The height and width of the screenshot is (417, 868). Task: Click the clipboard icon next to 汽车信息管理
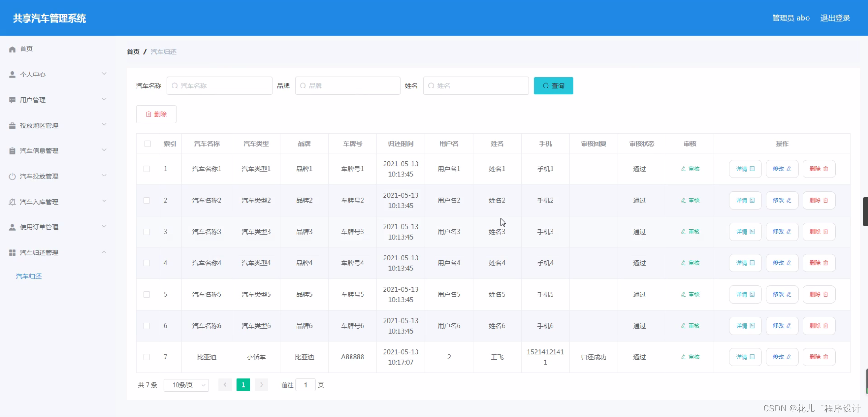point(12,151)
